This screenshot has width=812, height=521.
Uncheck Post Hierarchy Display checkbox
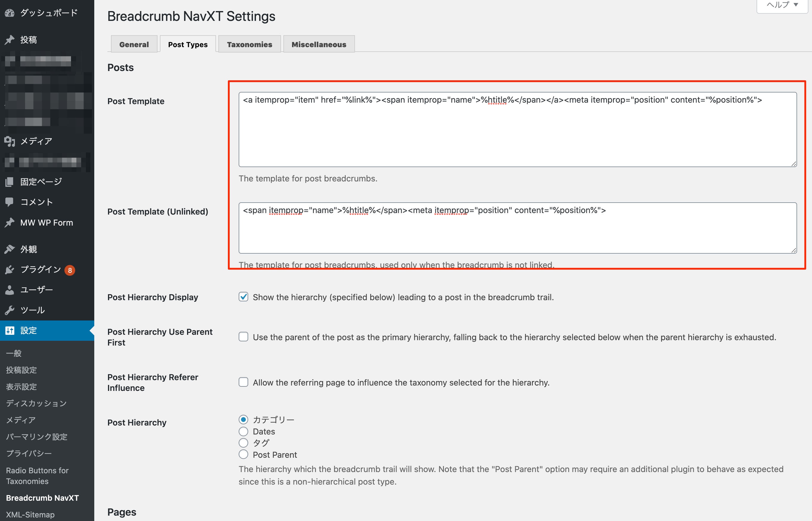pos(243,297)
